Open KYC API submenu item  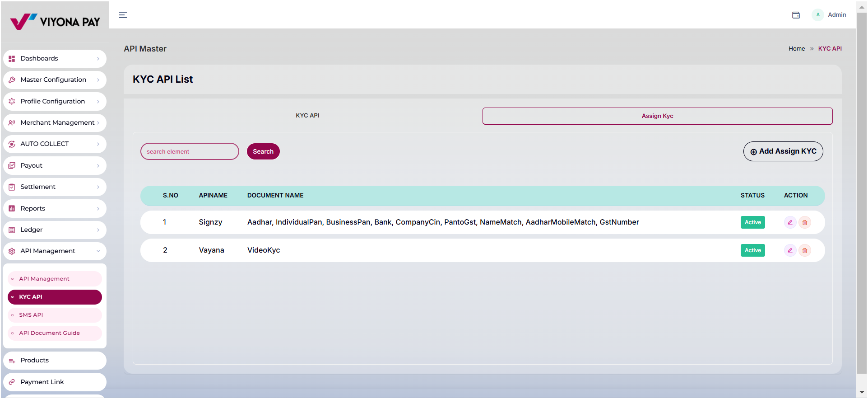pyautogui.click(x=55, y=297)
